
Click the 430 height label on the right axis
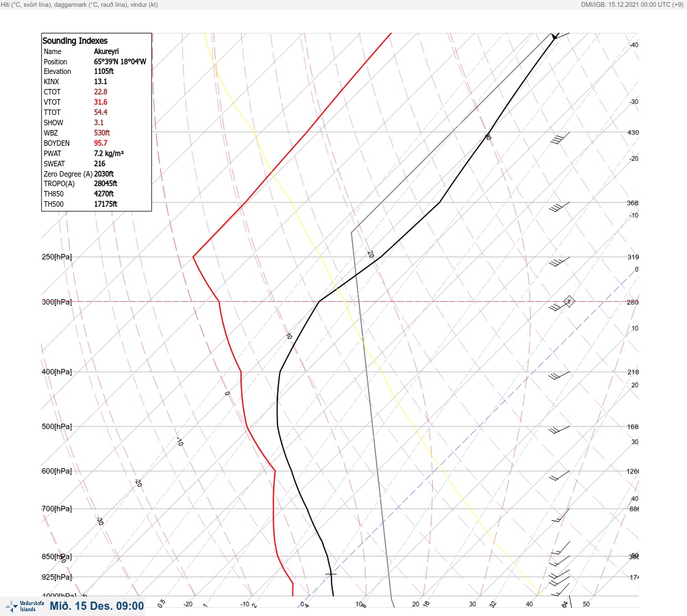(633, 132)
